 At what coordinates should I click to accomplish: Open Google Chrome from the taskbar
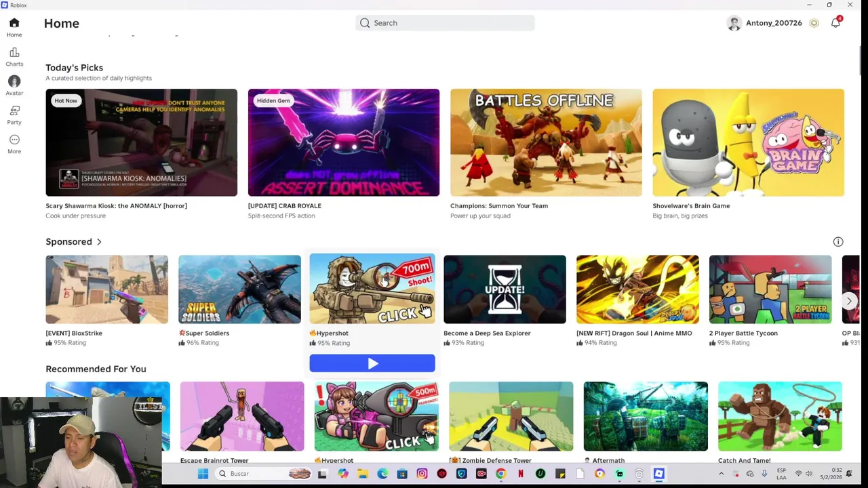[x=500, y=474]
